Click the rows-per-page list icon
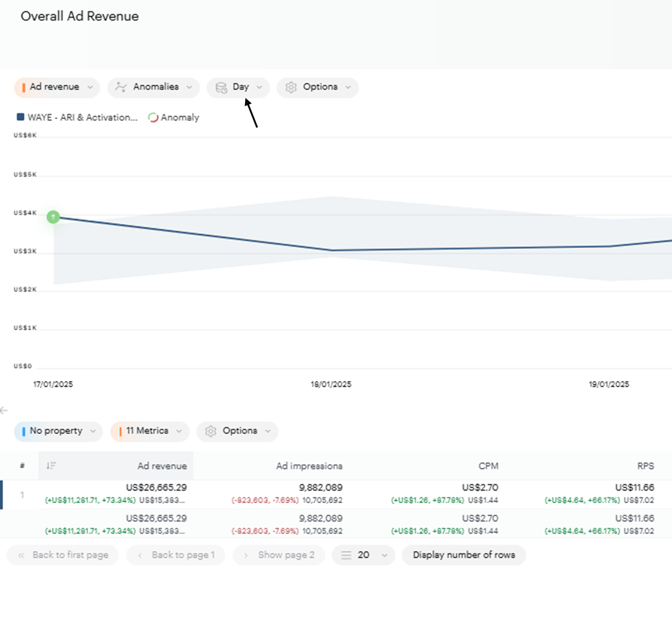Viewport: 672px width, 643px height. [346, 555]
